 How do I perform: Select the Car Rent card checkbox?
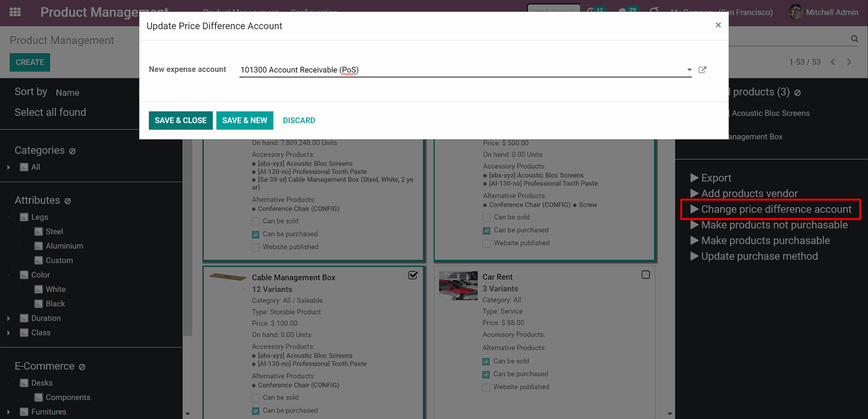pyautogui.click(x=645, y=275)
